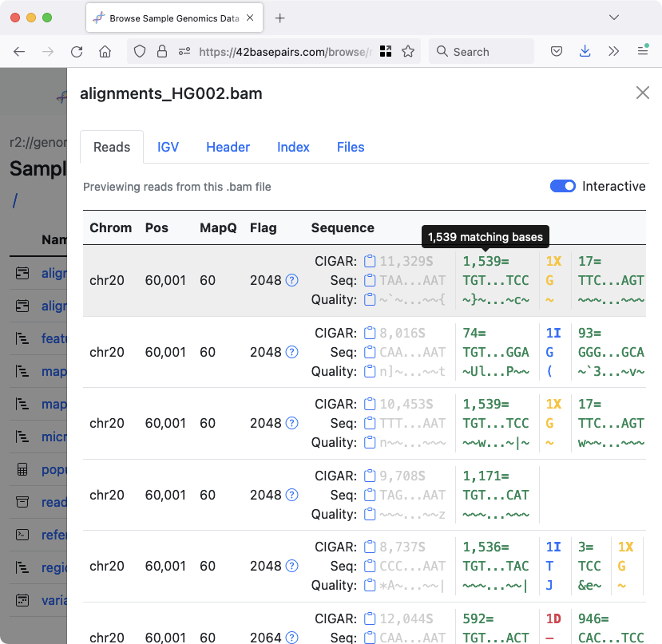Save page with the Pocket icon

click(557, 51)
